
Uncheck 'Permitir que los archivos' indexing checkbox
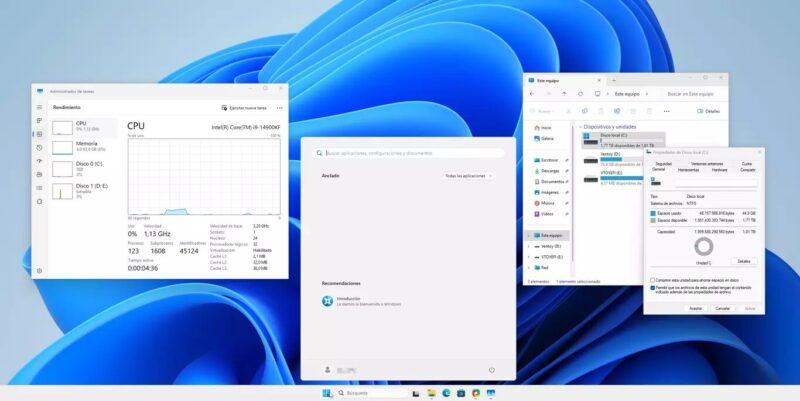coord(653,288)
